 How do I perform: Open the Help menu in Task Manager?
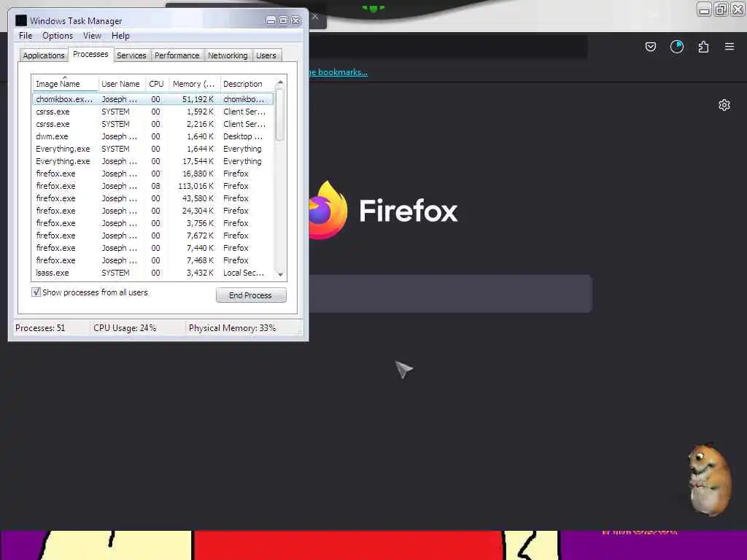tap(120, 36)
